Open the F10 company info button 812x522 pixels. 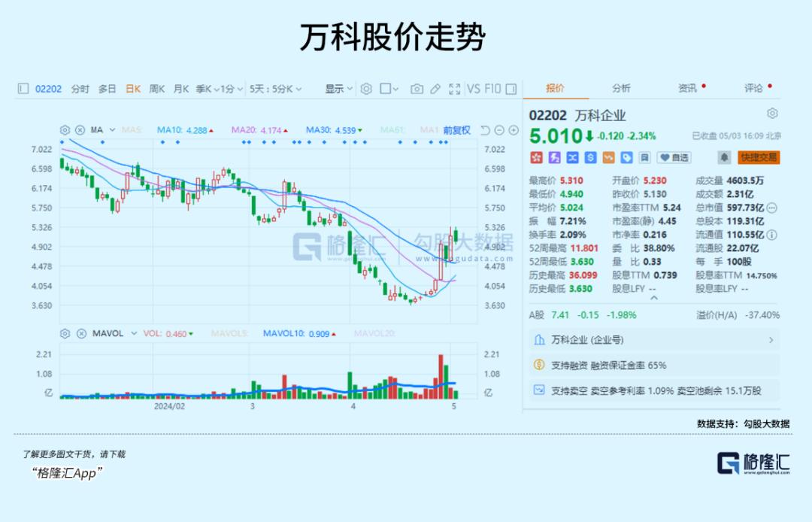(x=492, y=89)
